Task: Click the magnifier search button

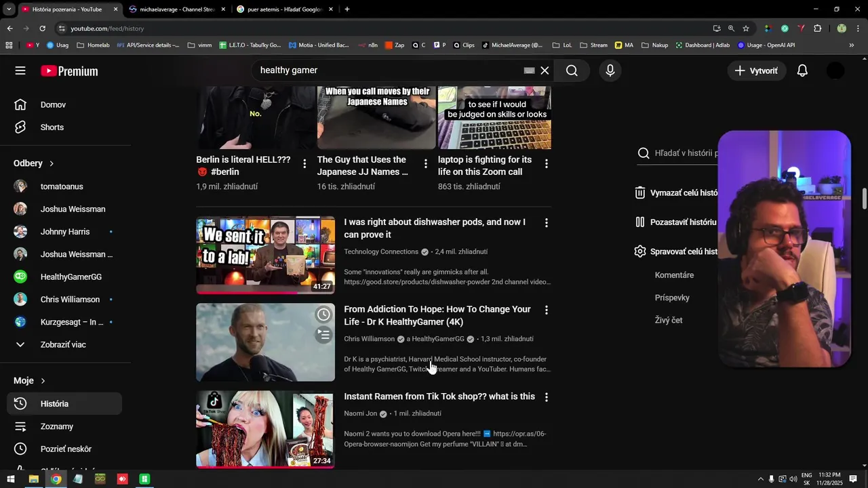Action: (572, 70)
